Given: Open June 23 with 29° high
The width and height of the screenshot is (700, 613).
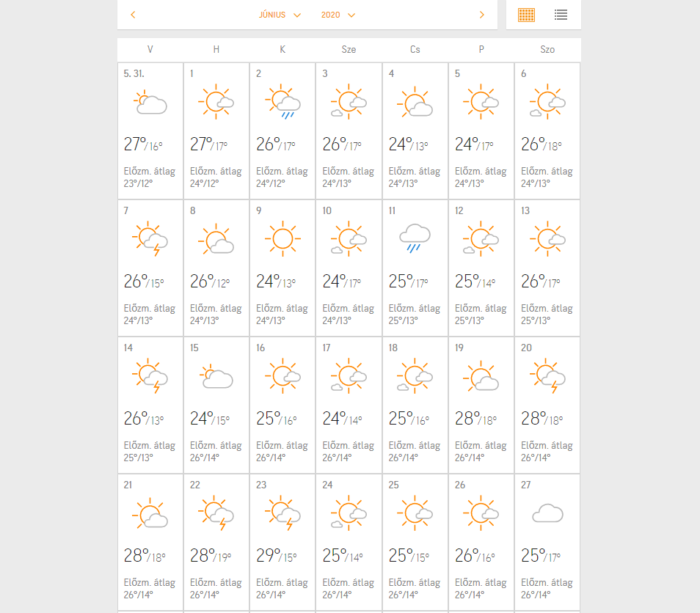Looking at the screenshot, I should point(282,542).
